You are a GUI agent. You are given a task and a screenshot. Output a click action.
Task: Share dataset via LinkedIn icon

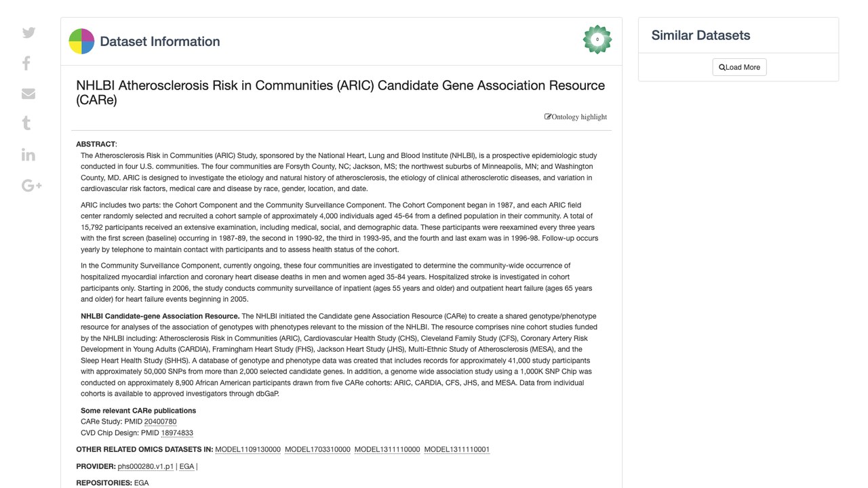click(28, 155)
